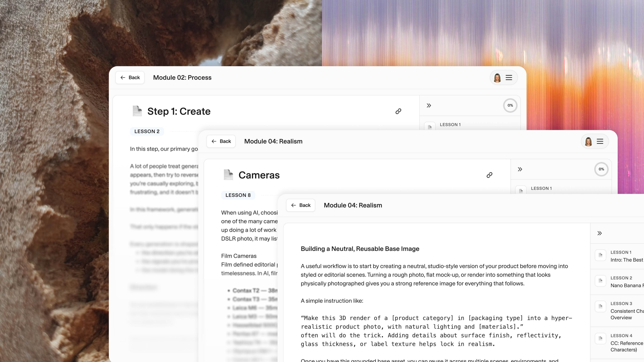Image resolution: width=644 pixels, height=362 pixels.
Task: Copy link icon beside Step 1: Create
Action: point(398,111)
